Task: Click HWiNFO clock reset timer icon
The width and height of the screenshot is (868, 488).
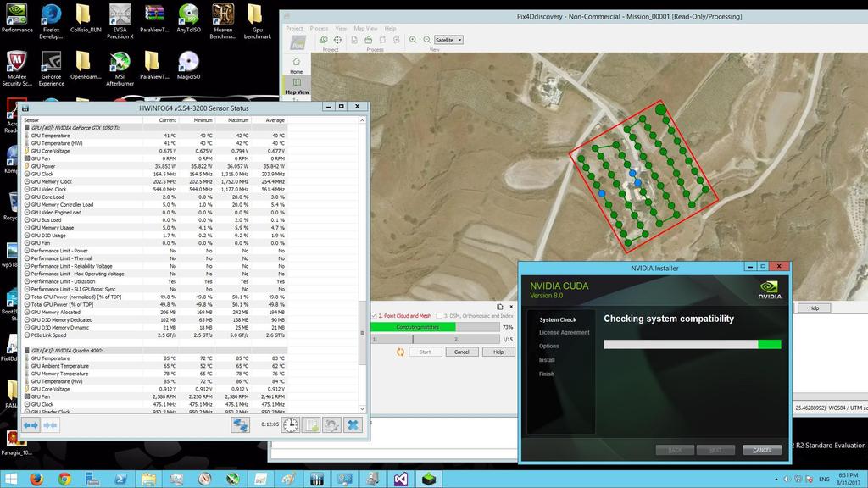Action: pos(291,425)
